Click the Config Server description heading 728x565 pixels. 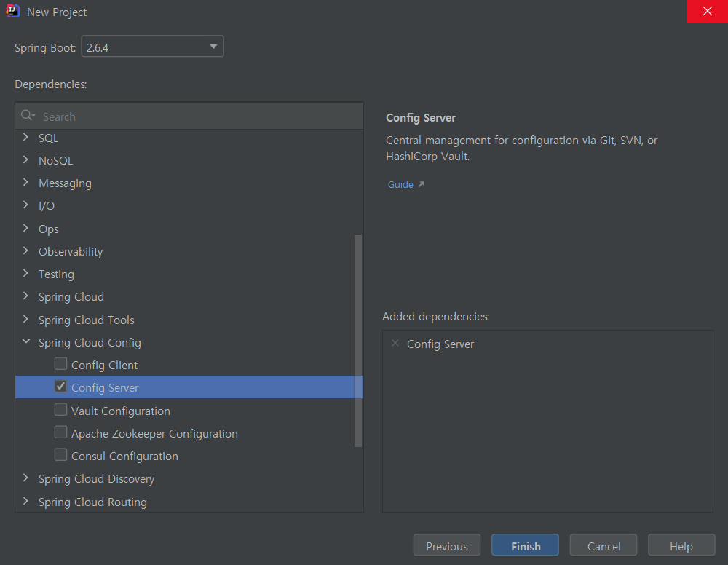pos(421,118)
